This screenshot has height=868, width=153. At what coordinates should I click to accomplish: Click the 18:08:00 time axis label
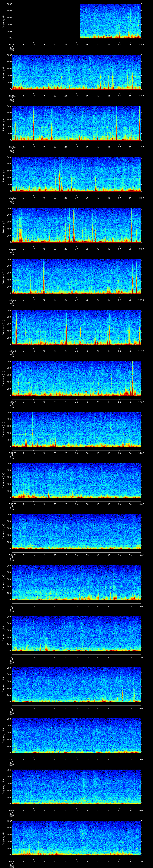[x=12, y=249]
